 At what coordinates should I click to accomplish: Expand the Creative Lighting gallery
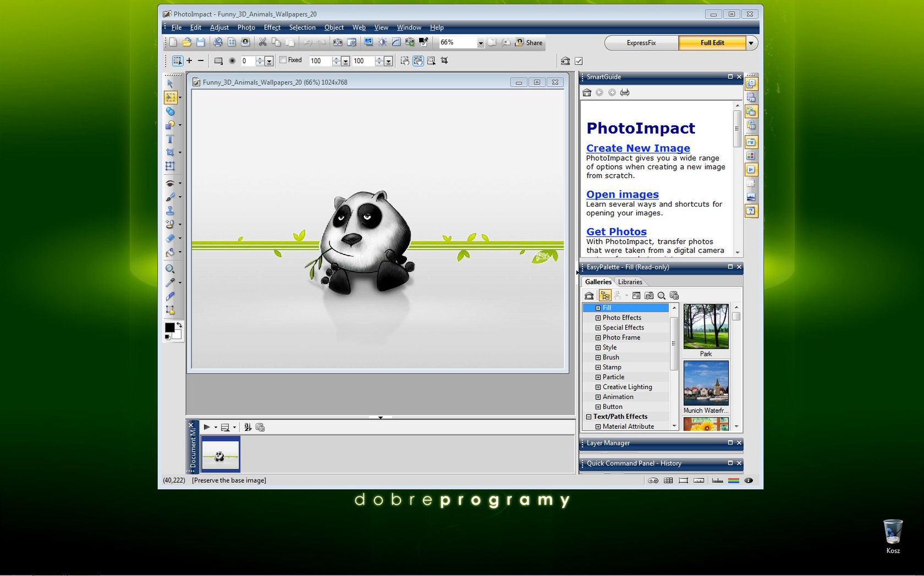[598, 387]
